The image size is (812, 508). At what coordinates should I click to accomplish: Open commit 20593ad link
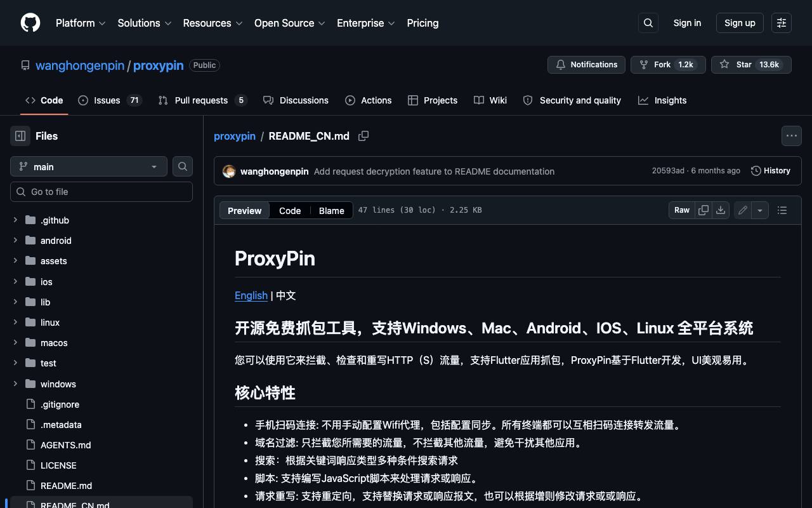click(668, 171)
